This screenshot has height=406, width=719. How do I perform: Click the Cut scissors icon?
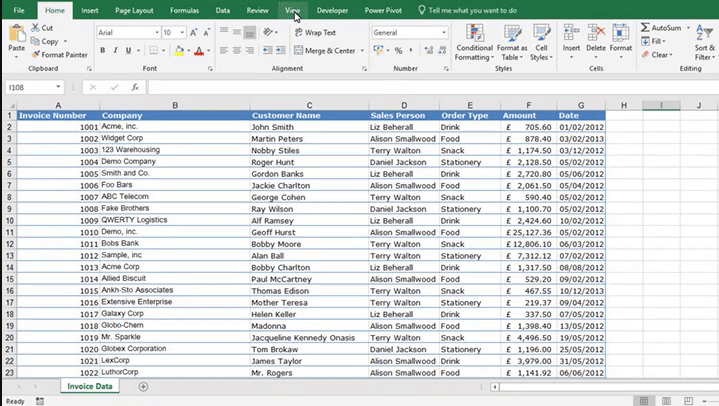pyautogui.click(x=35, y=28)
